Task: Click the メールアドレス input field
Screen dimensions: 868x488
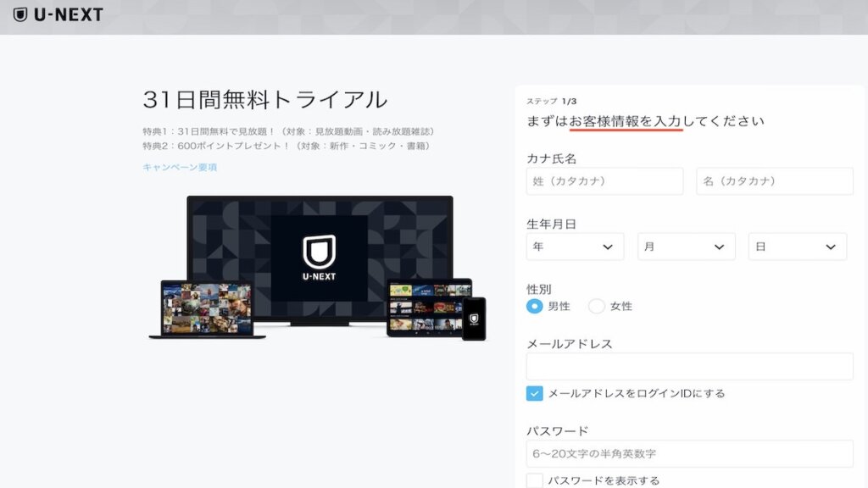Action: pos(689,366)
